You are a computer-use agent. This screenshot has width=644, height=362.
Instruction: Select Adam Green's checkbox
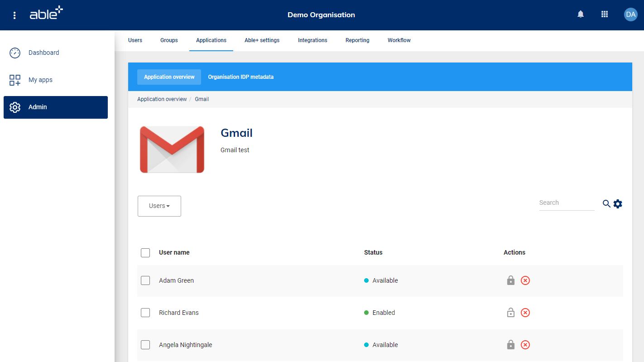(145, 280)
